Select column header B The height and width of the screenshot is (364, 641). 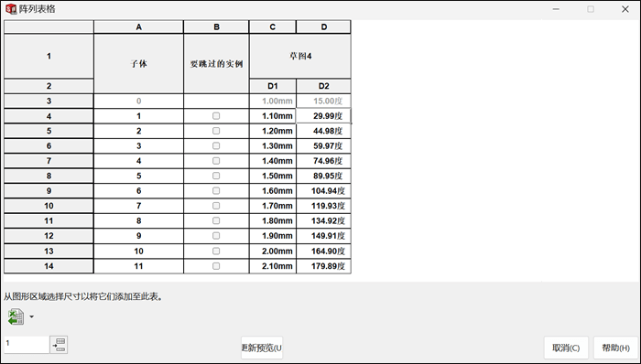(x=216, y=27)
